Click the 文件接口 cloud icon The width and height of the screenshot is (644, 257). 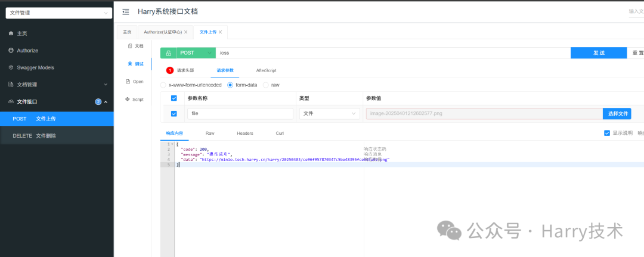(11, 101)
